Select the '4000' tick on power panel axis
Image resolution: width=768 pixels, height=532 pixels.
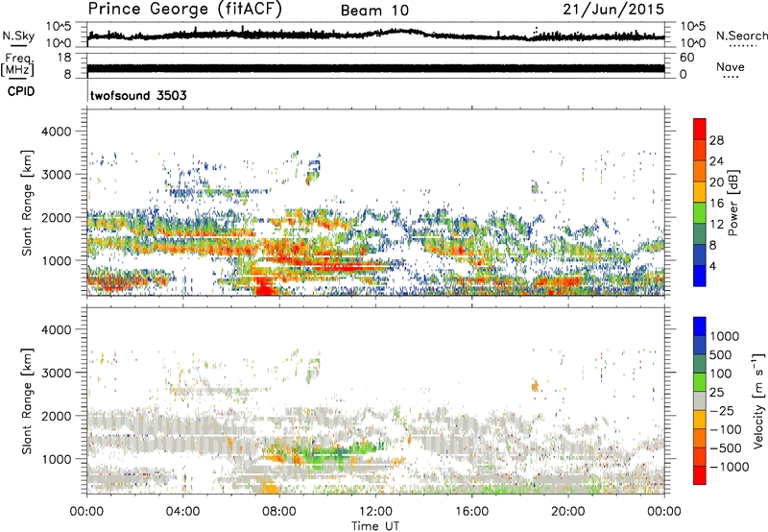(56, 132)
